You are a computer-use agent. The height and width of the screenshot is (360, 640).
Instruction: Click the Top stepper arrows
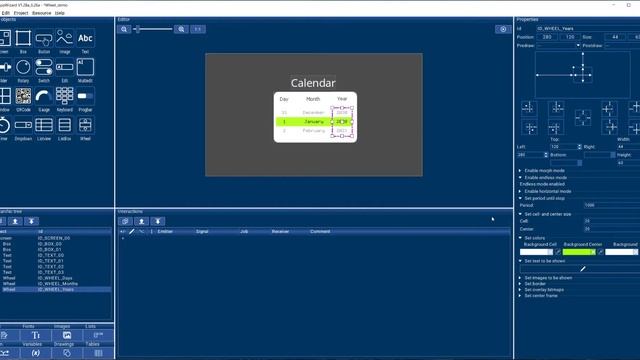[x=579, y=147]
